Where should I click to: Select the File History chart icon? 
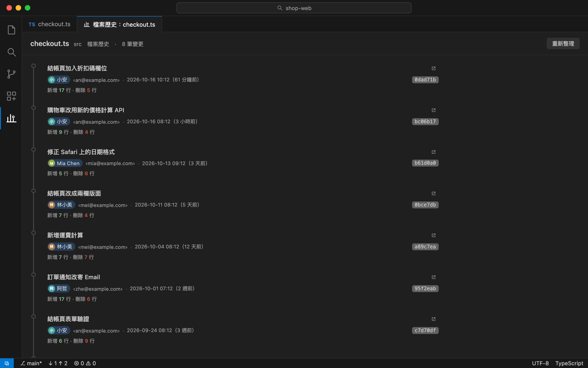pyautogui.click(x=11, y=118)
